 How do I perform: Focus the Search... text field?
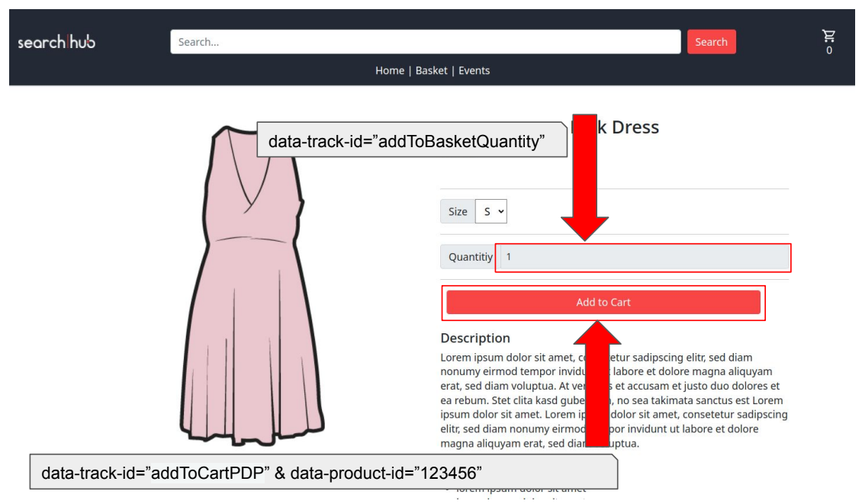point(426,42)
